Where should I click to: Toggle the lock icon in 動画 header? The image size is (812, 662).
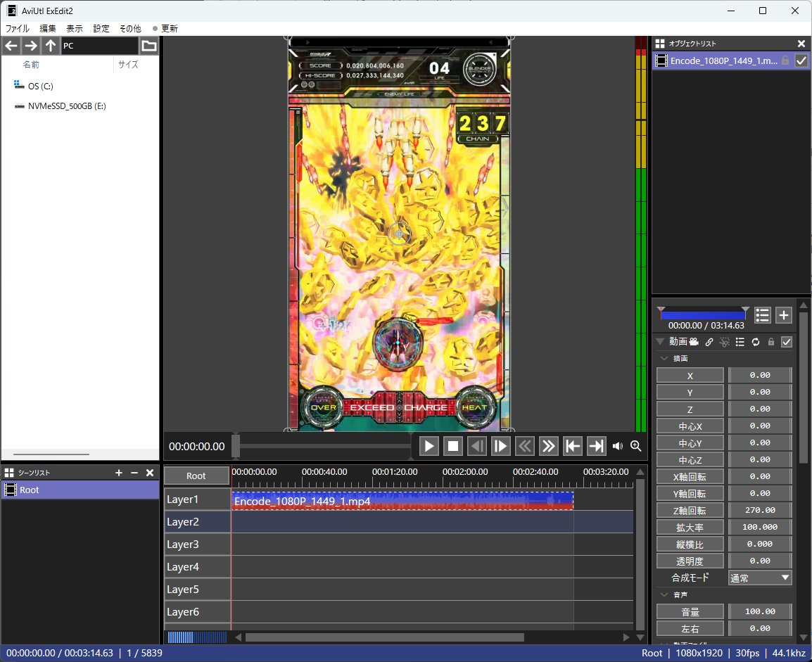[x=771, y=342]
